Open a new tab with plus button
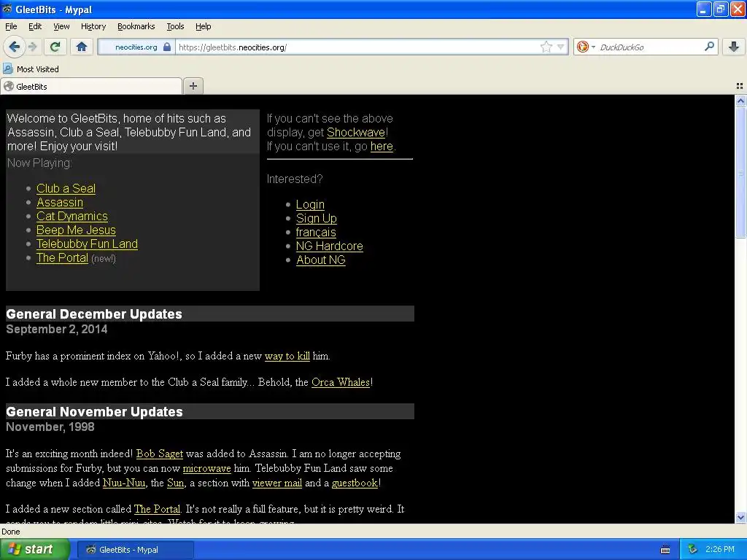 pos(193,86)
